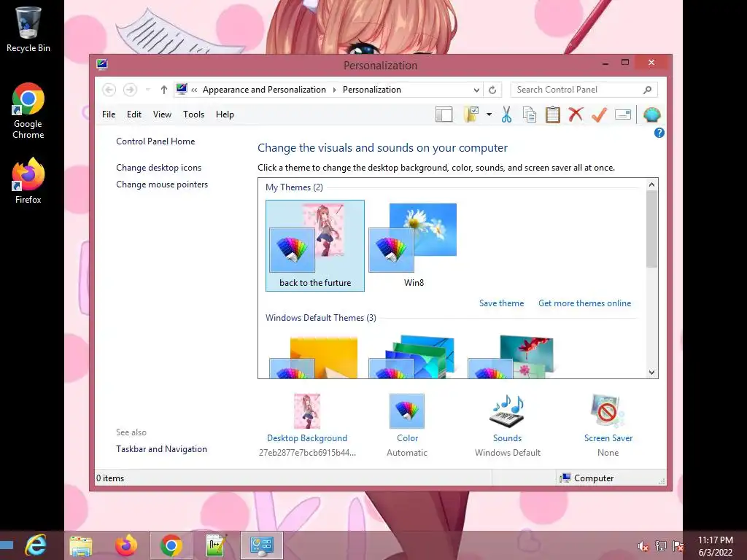Open File Explorer from taskbar
The width and height of the screenshot is (747, 560).
(x=81, y=545)
